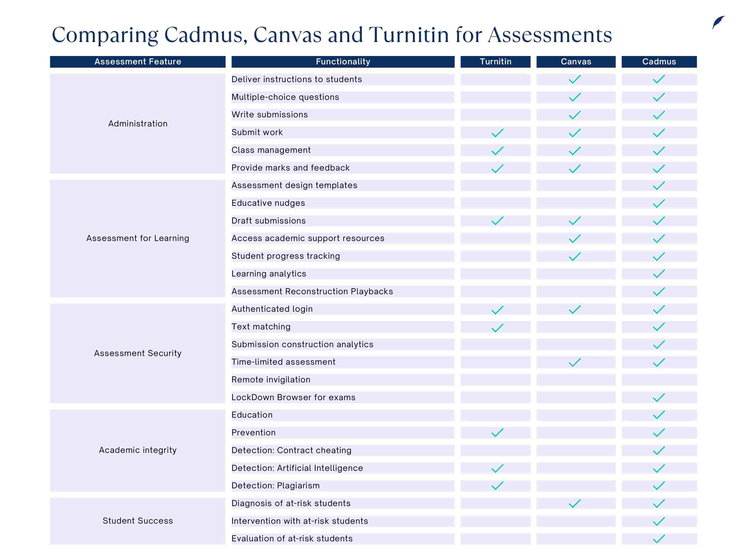Click the 'Provide marks and feedback' text
This screenshot has width=747, height=560.
pos(290,168)
